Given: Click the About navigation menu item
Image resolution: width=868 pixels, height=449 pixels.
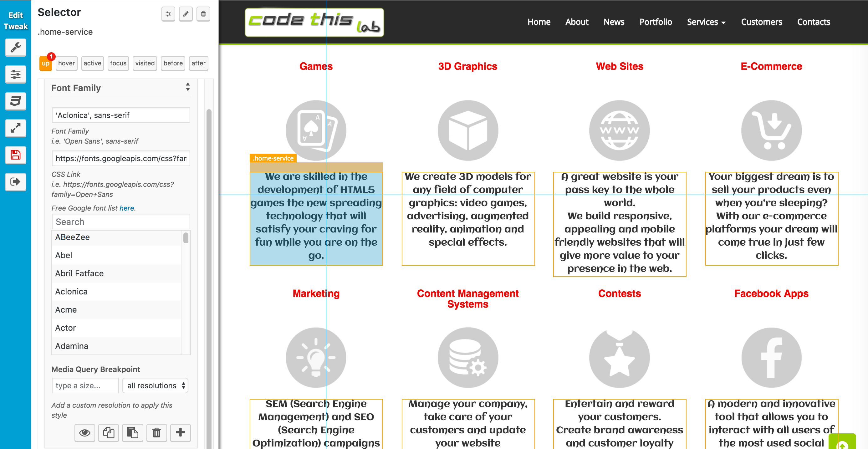Looking at the screenshot, I should click(577, 22).
